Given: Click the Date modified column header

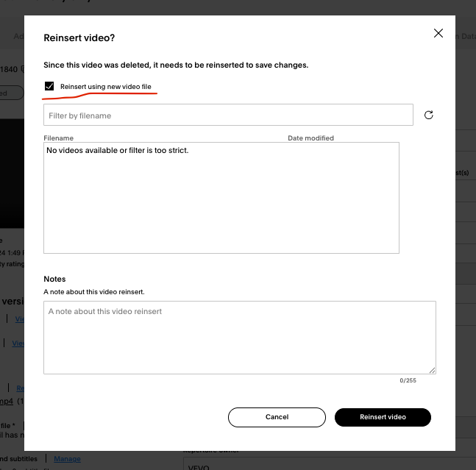Looking at the screenshot, I should (311, 138).
